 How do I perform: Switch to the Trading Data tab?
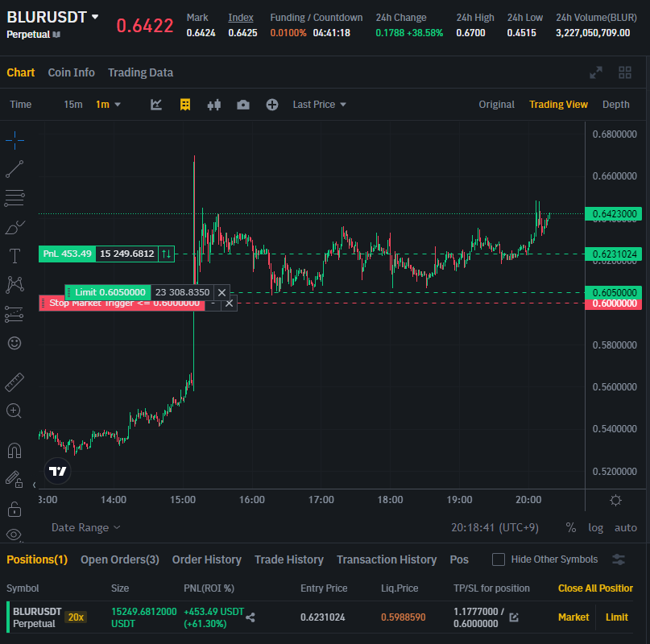pos(140,72)
